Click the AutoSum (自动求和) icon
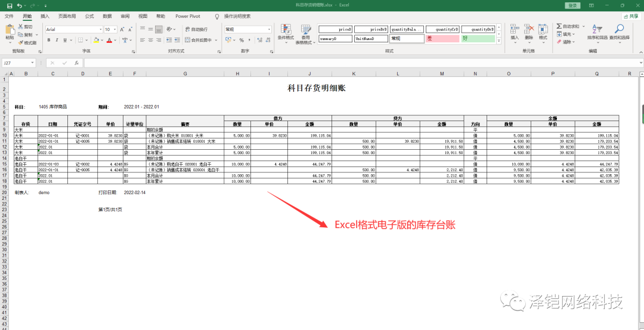 (559, 26)
